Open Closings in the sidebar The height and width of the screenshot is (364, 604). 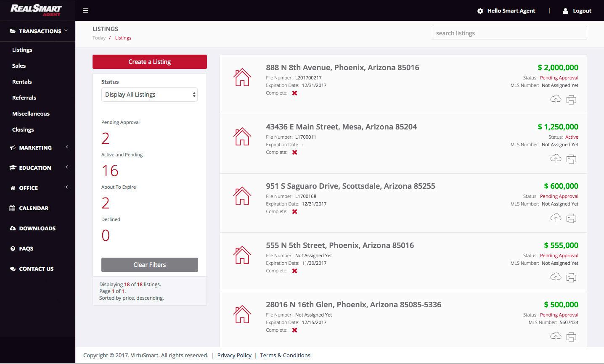(23, 129)
